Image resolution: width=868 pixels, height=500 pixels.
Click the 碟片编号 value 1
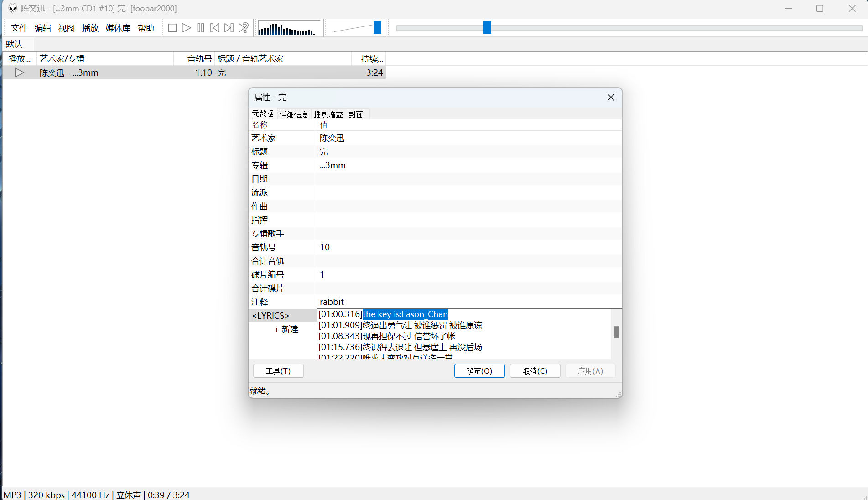coord(322,275)
